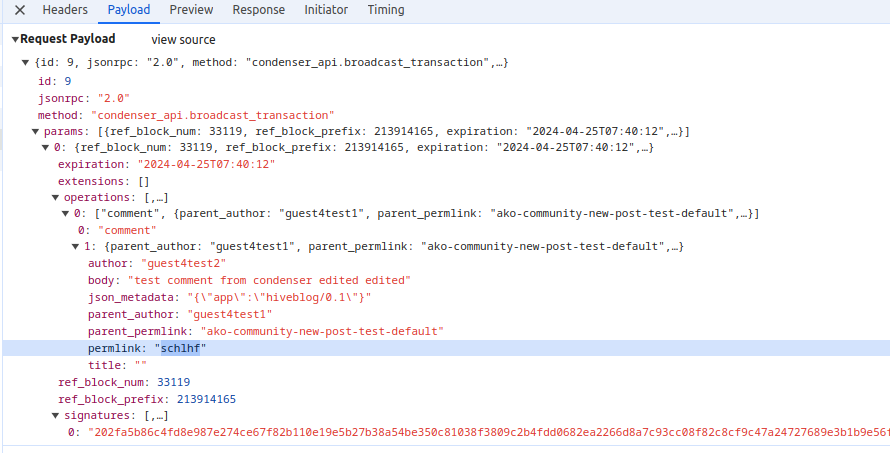Open the Preview tab
The width and height of the screenshot is (890, 453).
[191, 10]
